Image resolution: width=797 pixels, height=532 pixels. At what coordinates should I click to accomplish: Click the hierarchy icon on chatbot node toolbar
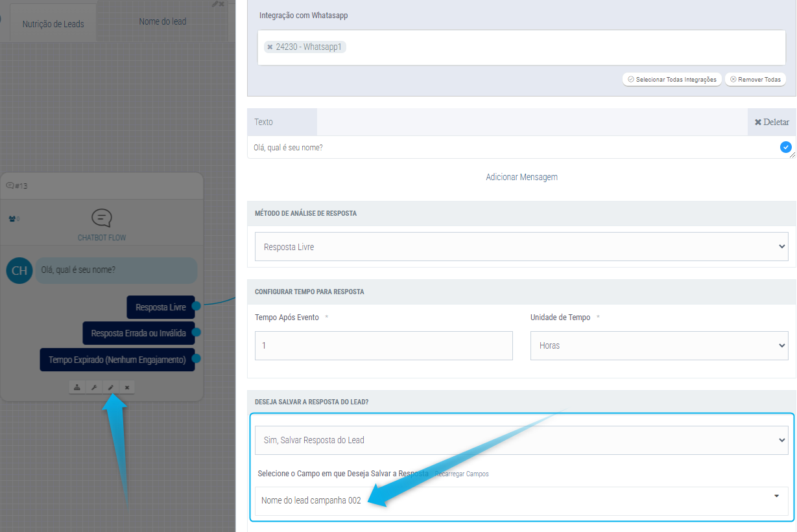tap(77, 387)
